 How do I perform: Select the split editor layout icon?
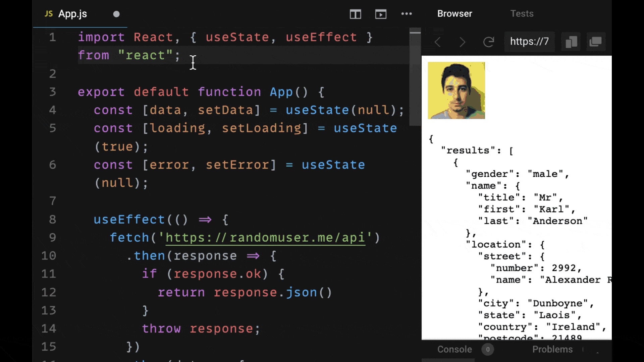pyautogui.click(x=355, y=14)
